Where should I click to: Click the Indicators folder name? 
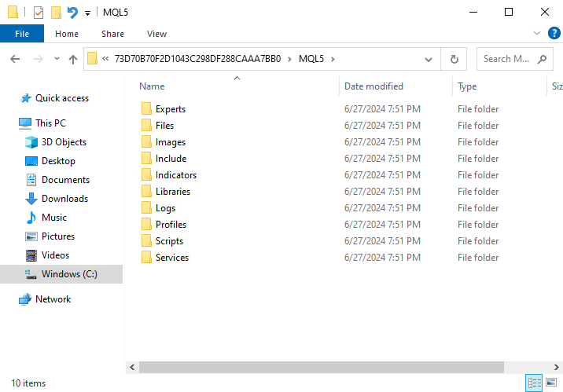176,175
